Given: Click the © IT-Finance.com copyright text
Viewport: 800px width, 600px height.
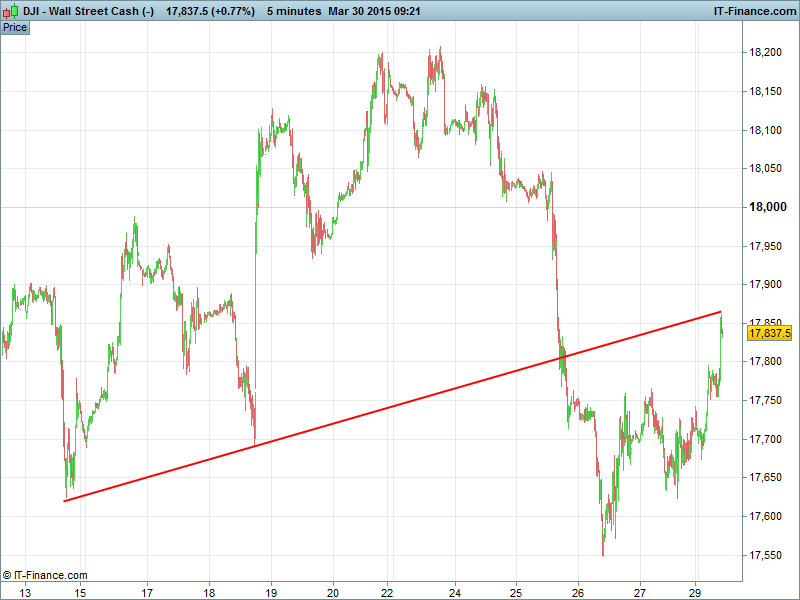Looking at the screenshot, I should point(46,575).
